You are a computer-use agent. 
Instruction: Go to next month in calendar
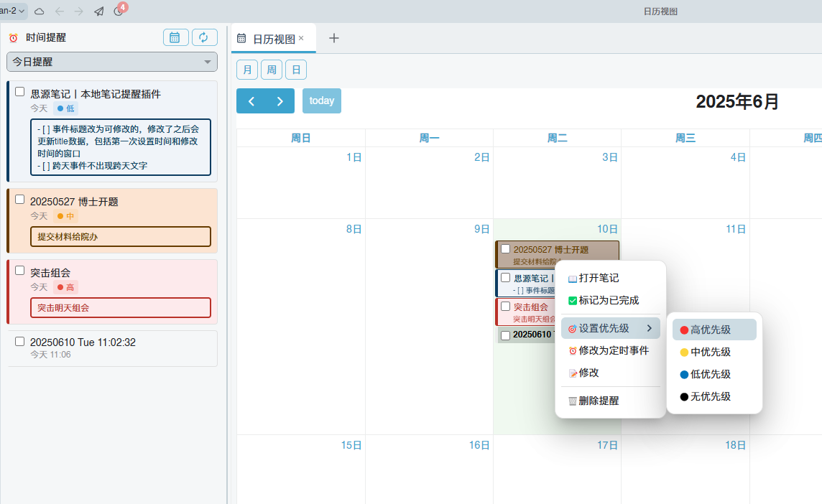[x=280, y=101]
